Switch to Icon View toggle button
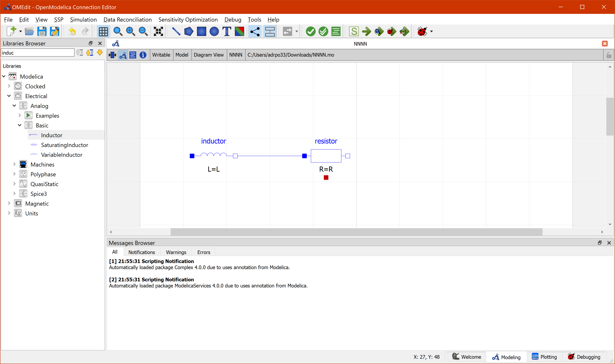 pos(112,55)
